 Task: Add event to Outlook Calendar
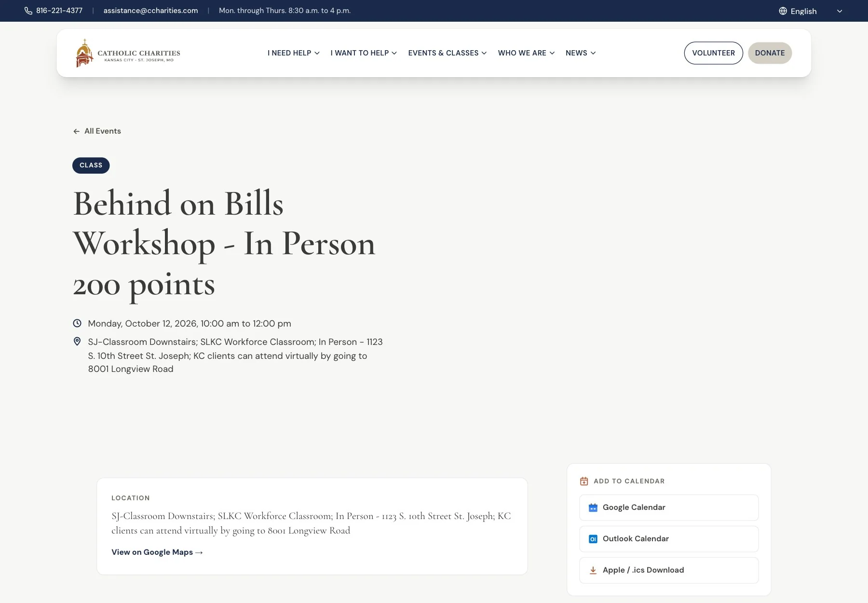[x=669, y=539]
